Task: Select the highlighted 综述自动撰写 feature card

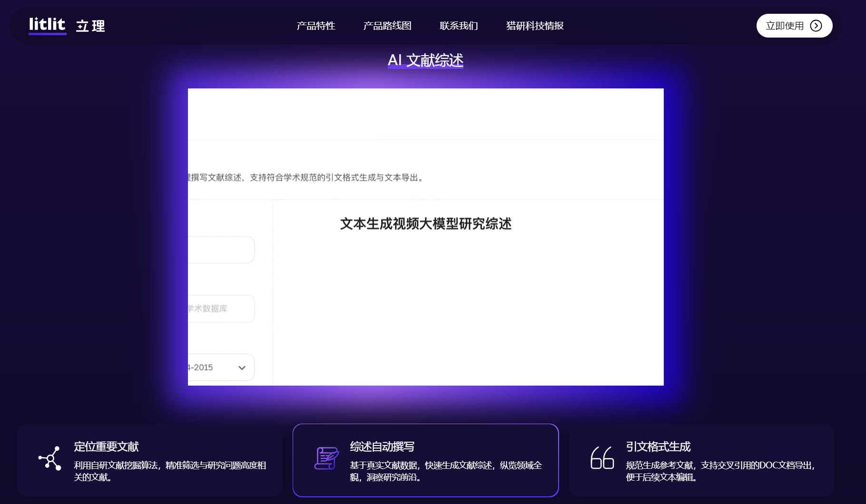Action: pyautogui.click(x=425, y=460)
